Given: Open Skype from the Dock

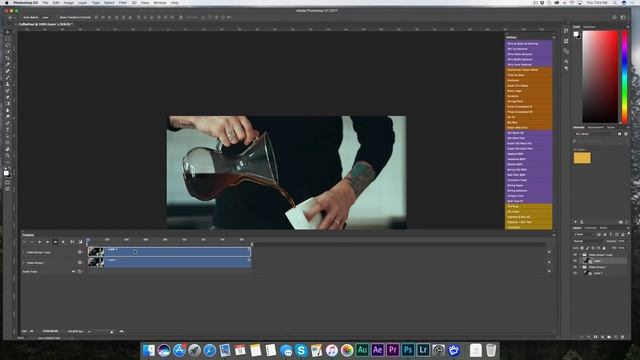Looking at the screenshot, I should [301, 350].
